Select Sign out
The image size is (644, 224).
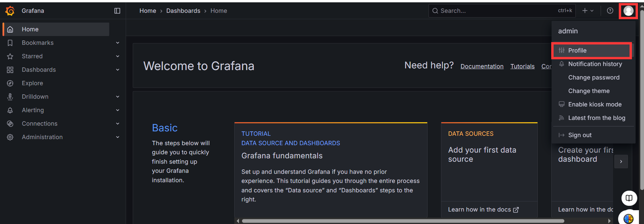click(x=593, y=135)
